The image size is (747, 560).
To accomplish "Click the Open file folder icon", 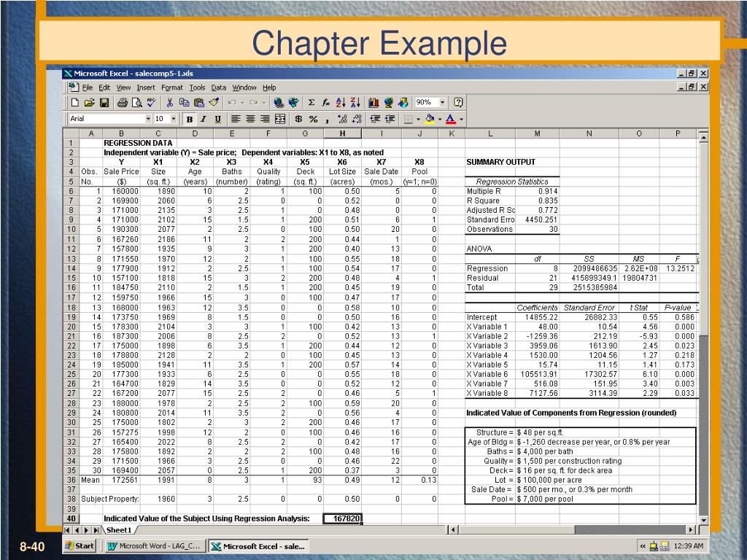I will (89, 102).
